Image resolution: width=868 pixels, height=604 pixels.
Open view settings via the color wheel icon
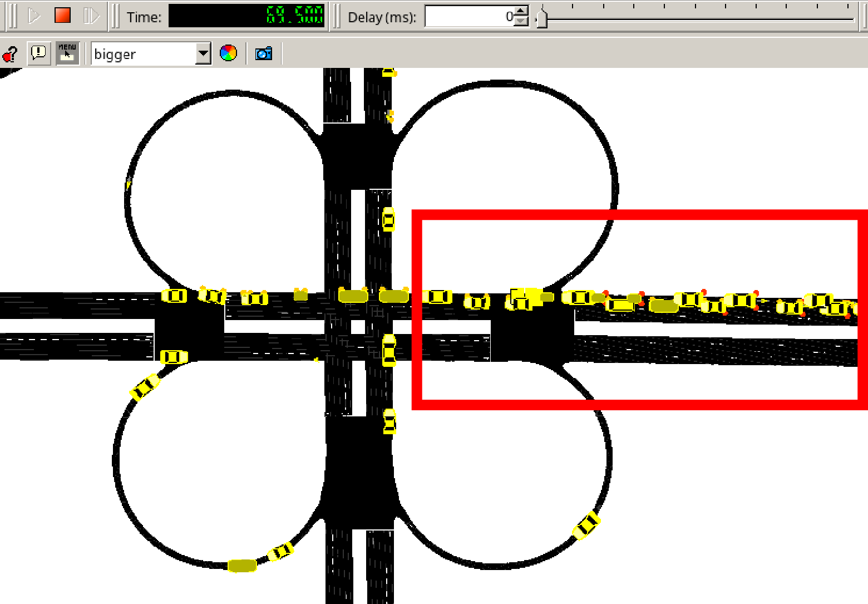click(228, 53)
